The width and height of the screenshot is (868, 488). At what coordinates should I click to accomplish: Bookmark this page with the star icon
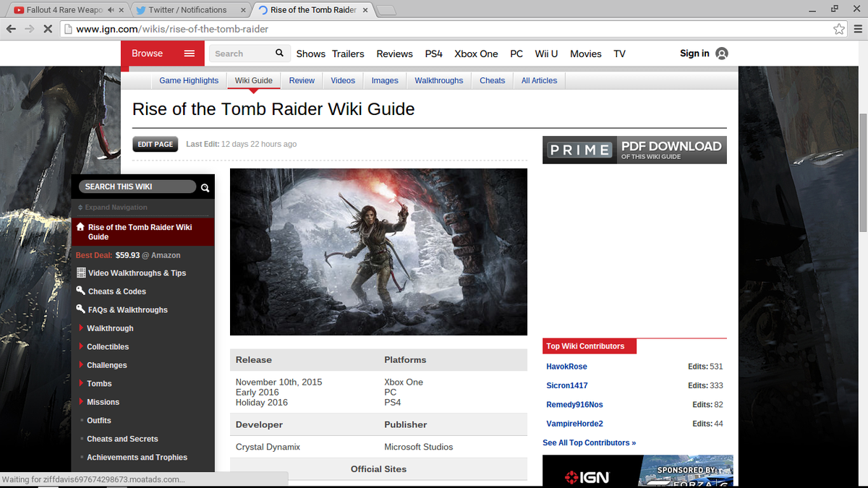[x=839, y=29]
